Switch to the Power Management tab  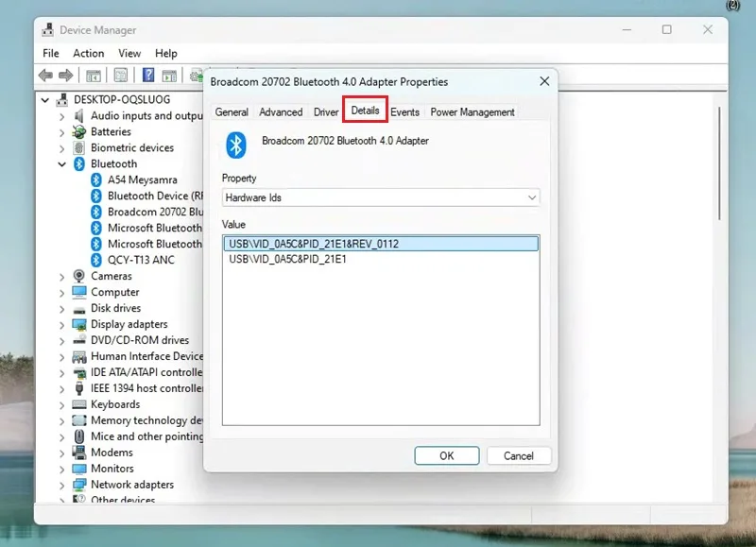click(x=472, y=112)
